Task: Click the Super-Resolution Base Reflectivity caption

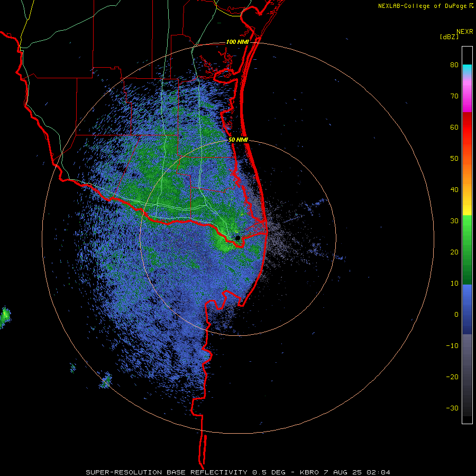Action: 237,472
